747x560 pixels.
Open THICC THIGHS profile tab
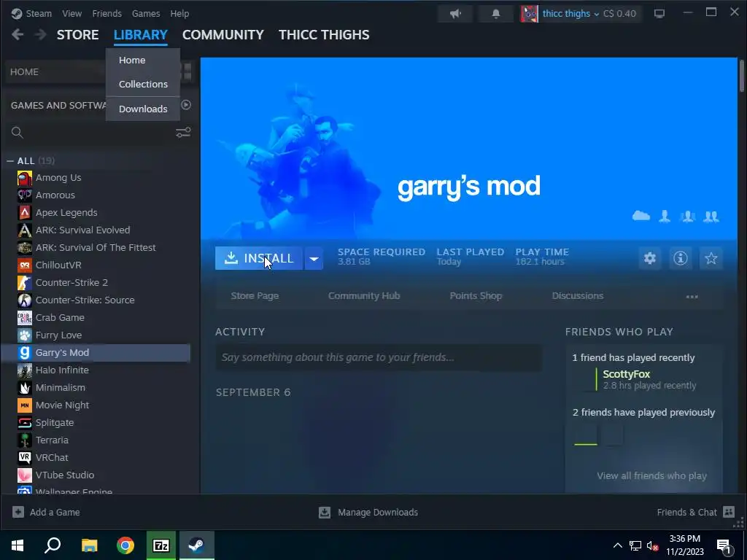pos(324,35)
